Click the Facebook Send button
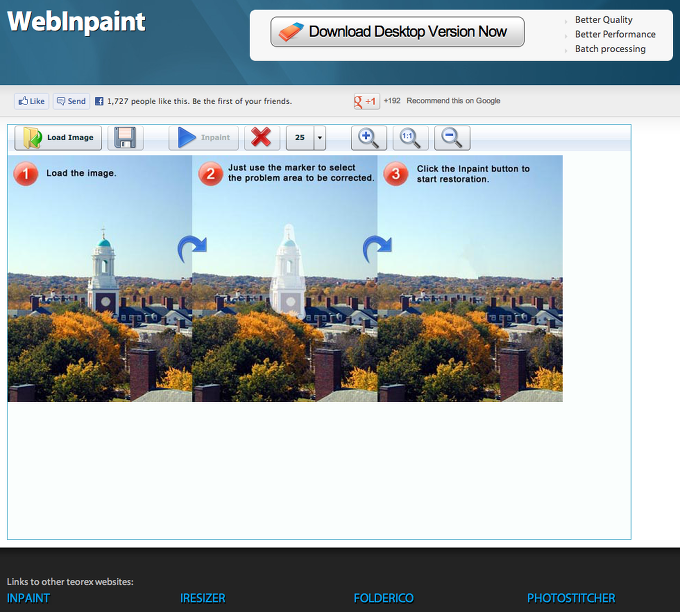This screenshot has width=680, height=612. (72, 101)
